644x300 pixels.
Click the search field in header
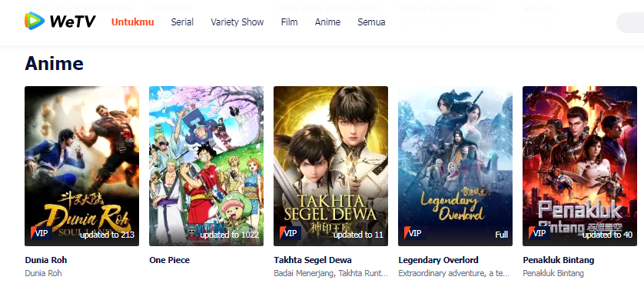(x=630, y=22)
